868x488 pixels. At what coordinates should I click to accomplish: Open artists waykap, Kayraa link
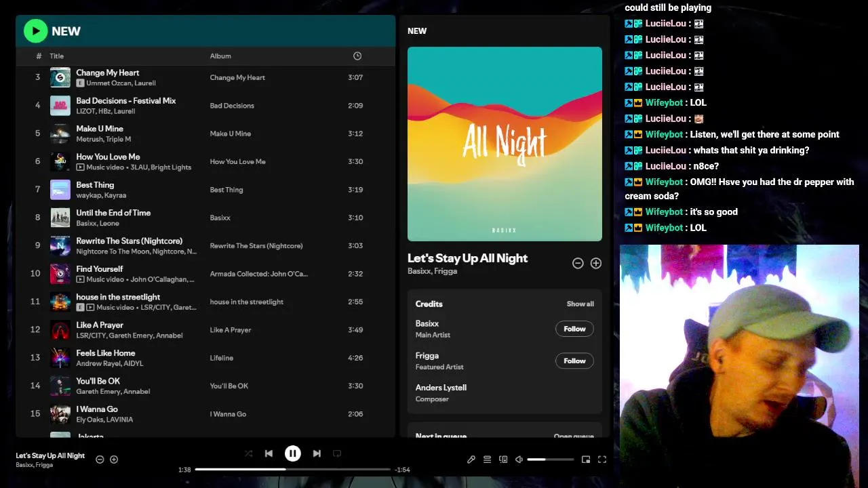click(101, 195)
